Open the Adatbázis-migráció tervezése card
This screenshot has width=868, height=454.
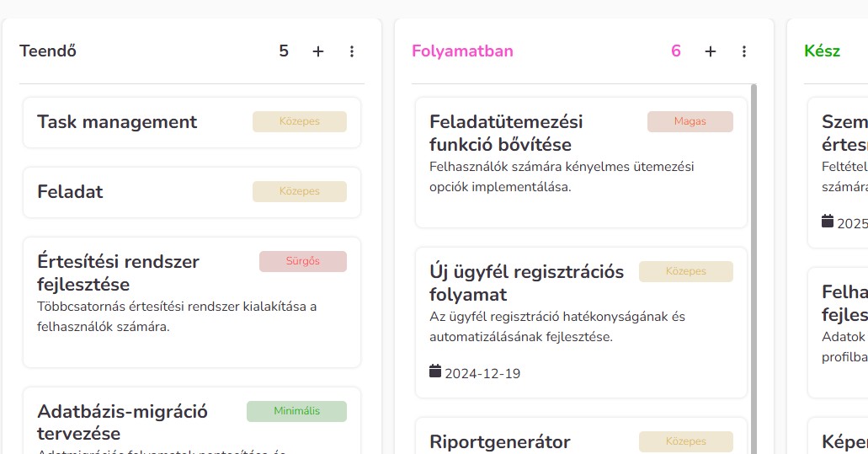(122, 422)
